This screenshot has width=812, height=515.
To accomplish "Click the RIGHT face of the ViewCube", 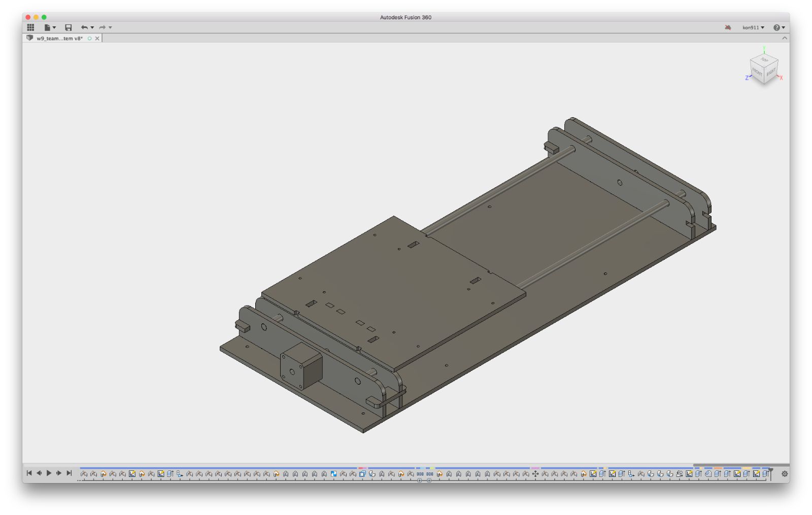I will click(x=771, y=73).
